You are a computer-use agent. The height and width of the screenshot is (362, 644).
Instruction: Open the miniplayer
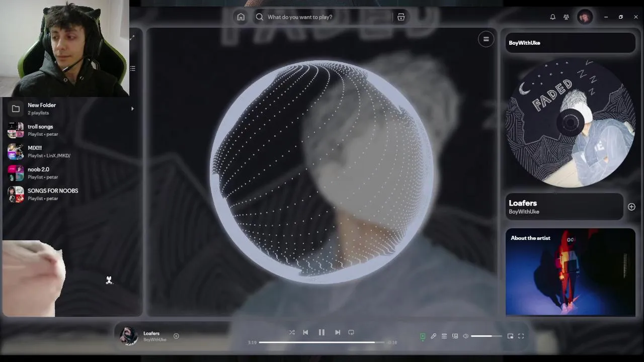coord(510,336)
